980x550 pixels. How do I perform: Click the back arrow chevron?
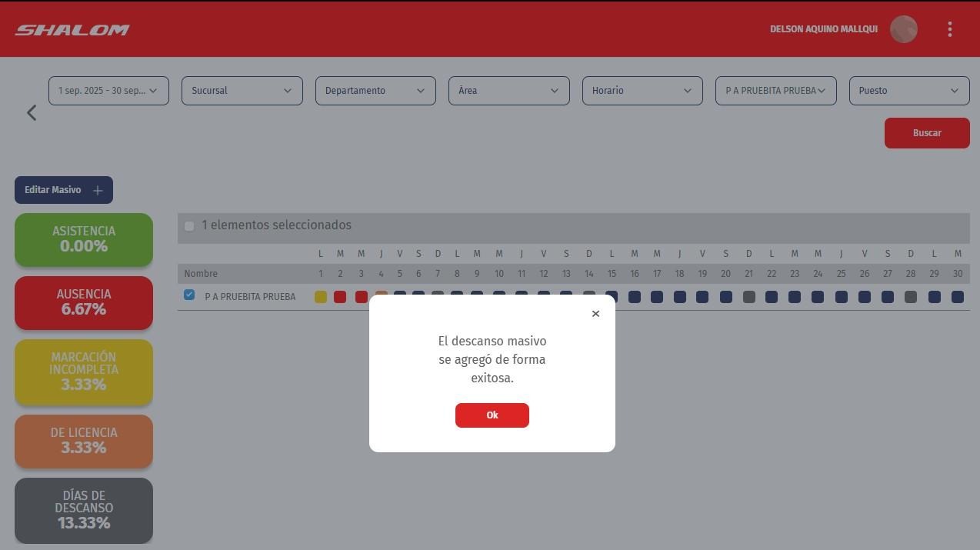[32, 112]
